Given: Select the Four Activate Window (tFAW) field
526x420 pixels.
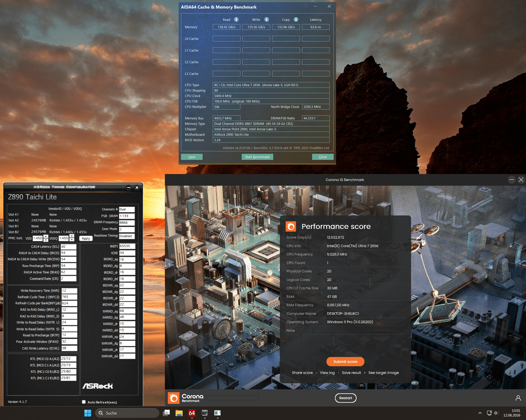Looking at the screenshot, I should (x=69, y=341).
